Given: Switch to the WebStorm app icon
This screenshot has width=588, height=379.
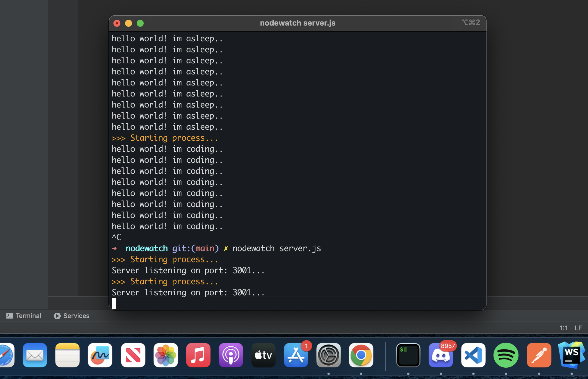Looking at the screenshot, I should (571, 355).
